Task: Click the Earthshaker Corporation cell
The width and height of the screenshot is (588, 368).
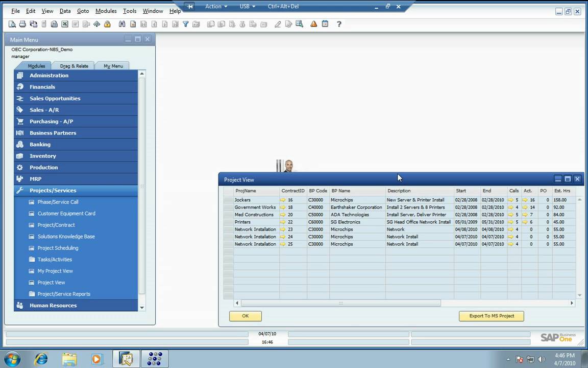Action: click(x=357, y=208)
